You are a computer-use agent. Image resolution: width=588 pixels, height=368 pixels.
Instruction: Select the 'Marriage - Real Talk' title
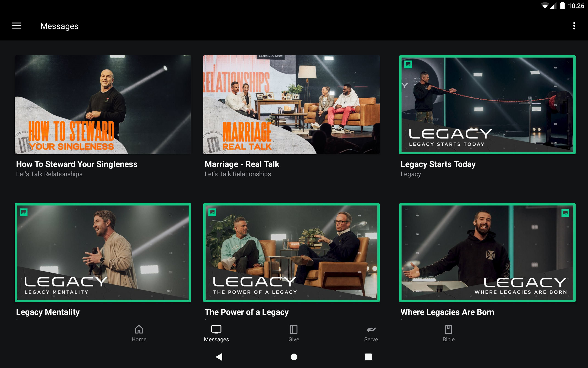coord(242,164)
